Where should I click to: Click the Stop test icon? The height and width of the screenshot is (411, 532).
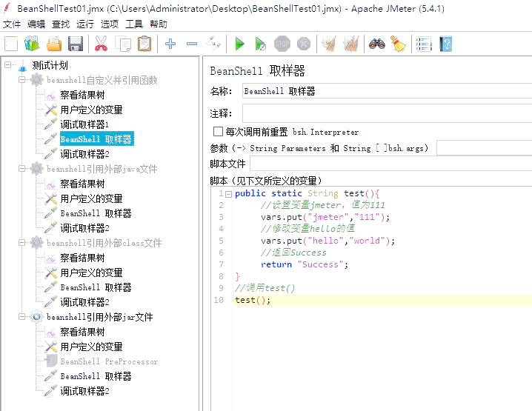(282, 44)
